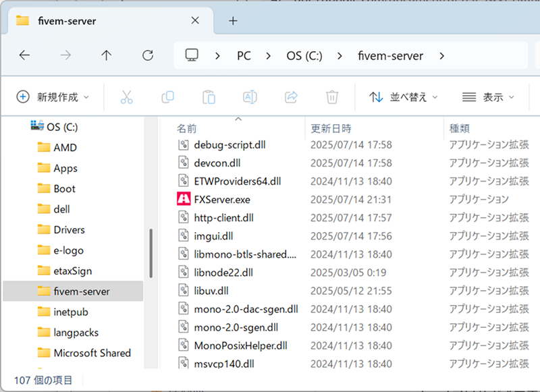
Task: Click the Apps folder icon in sidebar
Action: (44, 168)
